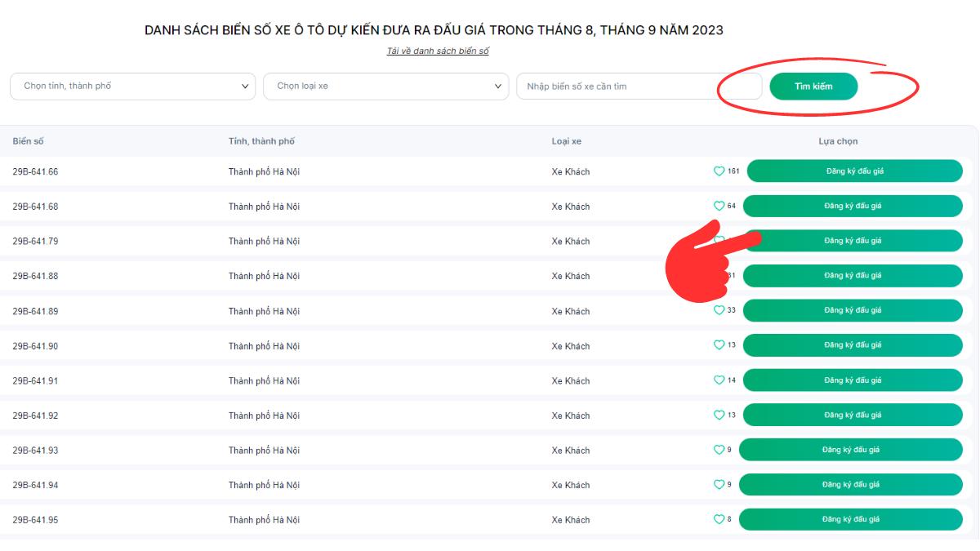The height and width of the screenshot is (551, 980).
Task: Register for auction of plate 29B-641.93
Action: [x=851, y=450]
